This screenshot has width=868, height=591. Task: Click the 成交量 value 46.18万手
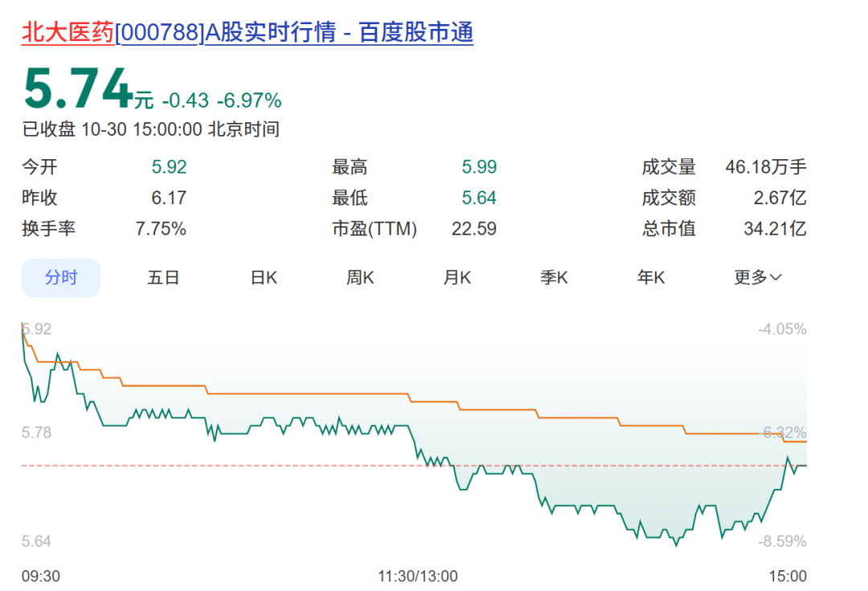[766, 166]
